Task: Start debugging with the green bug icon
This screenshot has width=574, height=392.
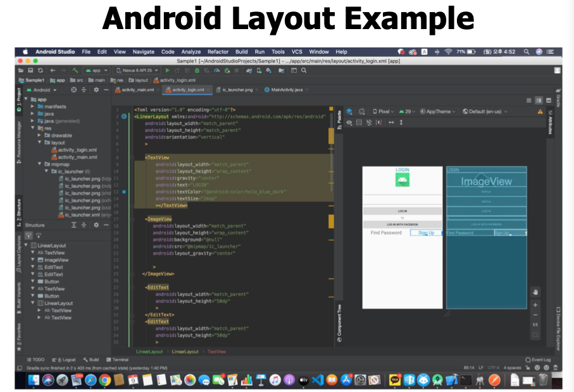Action: coord(197,70)
